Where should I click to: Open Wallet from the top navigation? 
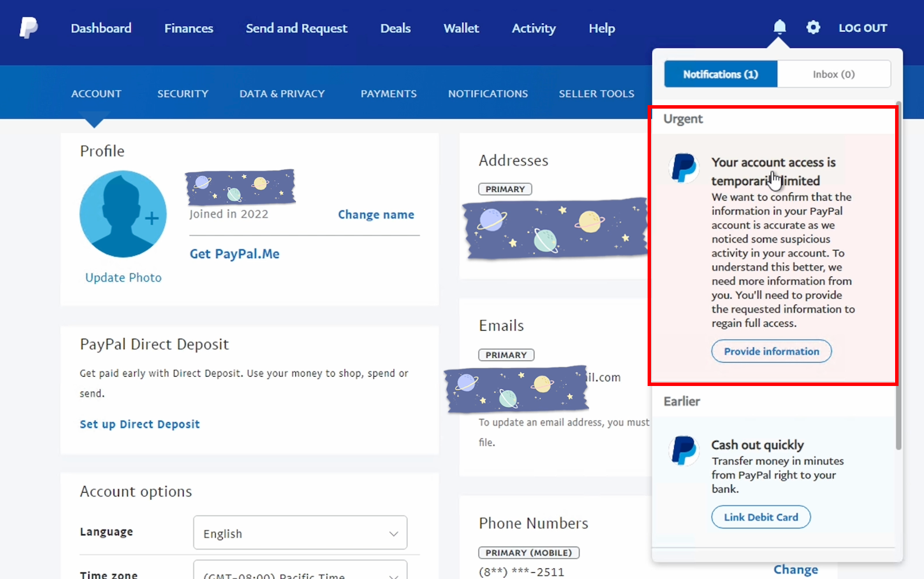coord(461,28)
